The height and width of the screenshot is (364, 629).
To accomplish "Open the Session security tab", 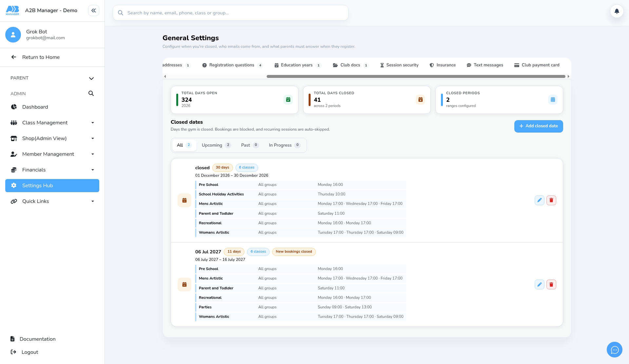I will click(399, 65).
